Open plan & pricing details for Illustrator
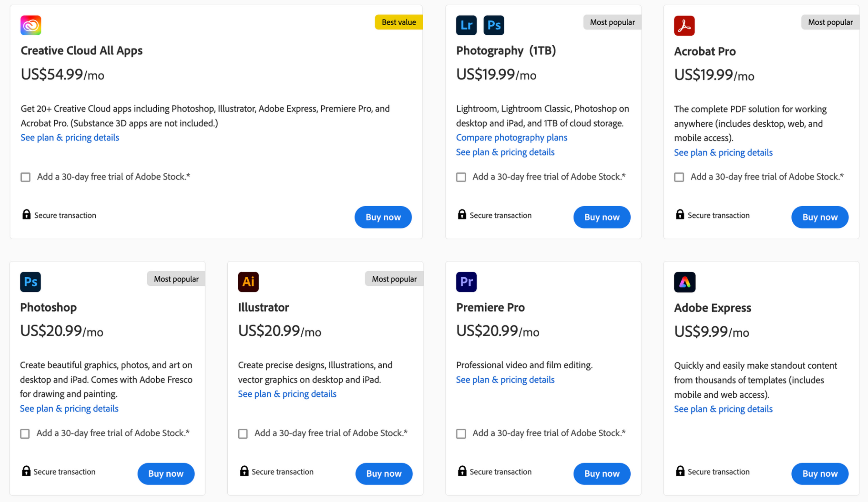This screenshot has height=502, width=868. click(287, 394)
